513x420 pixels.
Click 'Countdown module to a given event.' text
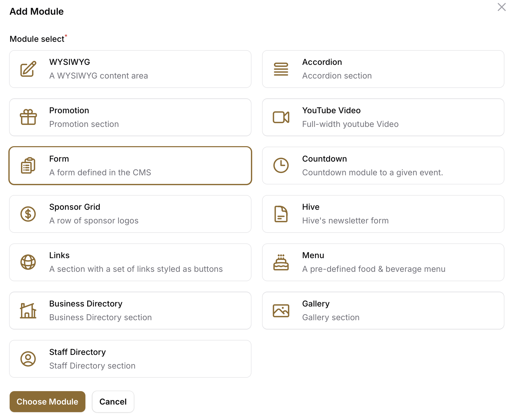pyautogui.click(x=373, y=173)
